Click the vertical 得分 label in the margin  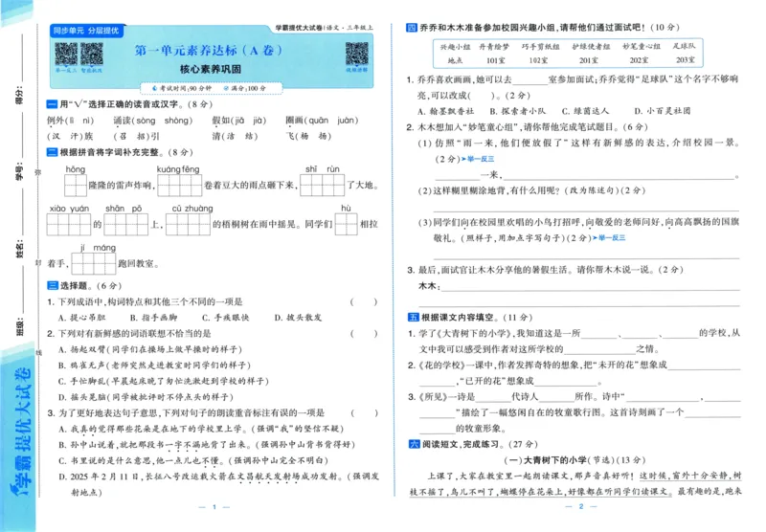pos(19,95)
